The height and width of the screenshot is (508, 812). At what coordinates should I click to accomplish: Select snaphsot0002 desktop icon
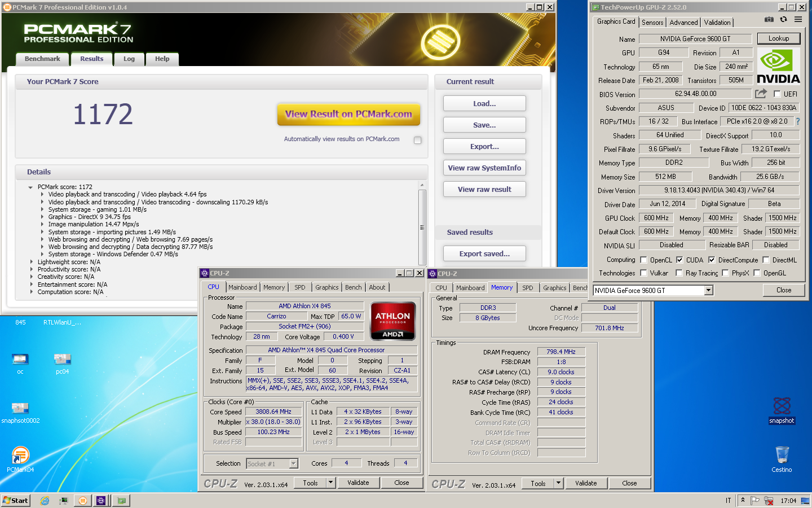coord(20,412)
